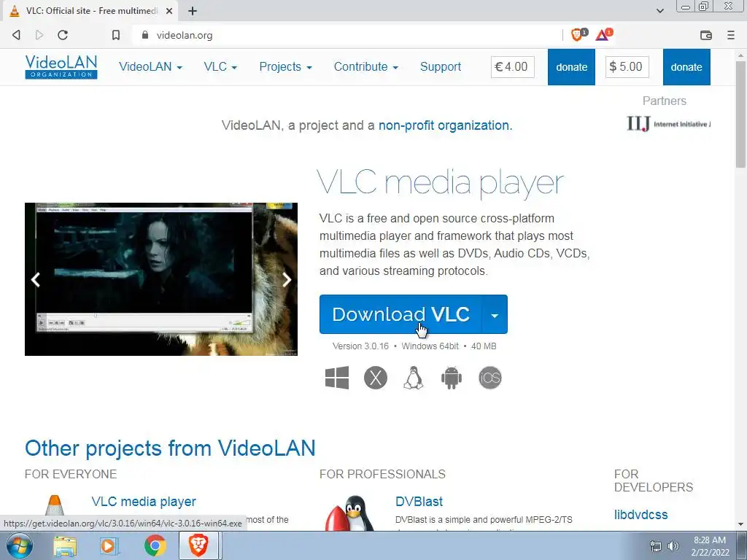Viewport: 747px width, 560px height.
Task: Click 'Other projects from VideoLAN' heading
Action: coord(170,448)
